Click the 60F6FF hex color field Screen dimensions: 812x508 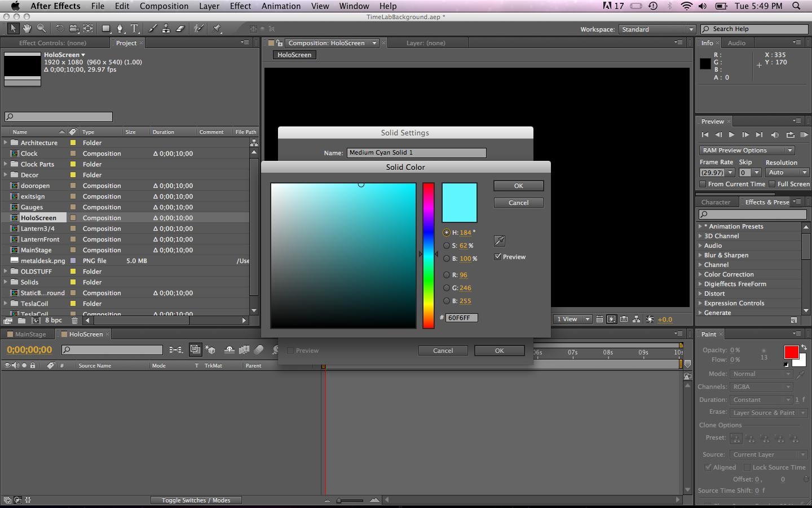pos(461,317)
